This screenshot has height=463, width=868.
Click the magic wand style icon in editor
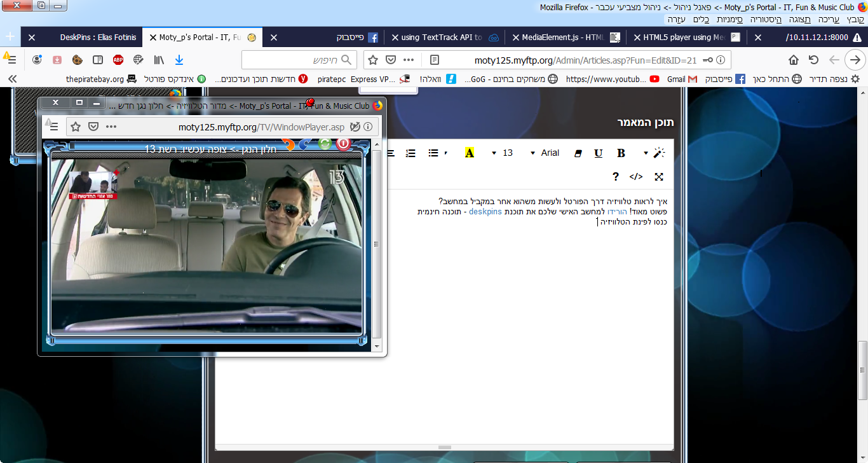(659, 153)
